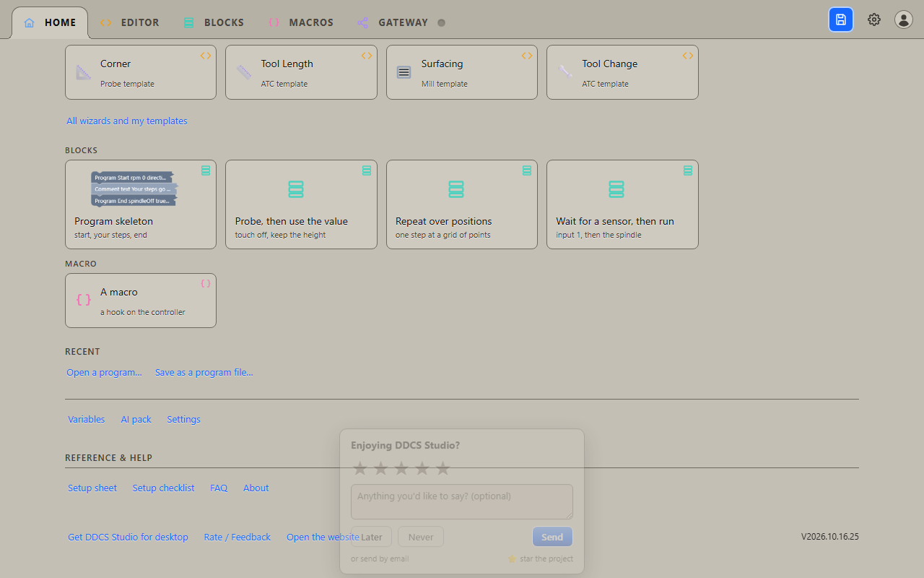Give a five-star rating in feedback popup
Viewport: 924px width, 578px height.
[443, 468]
